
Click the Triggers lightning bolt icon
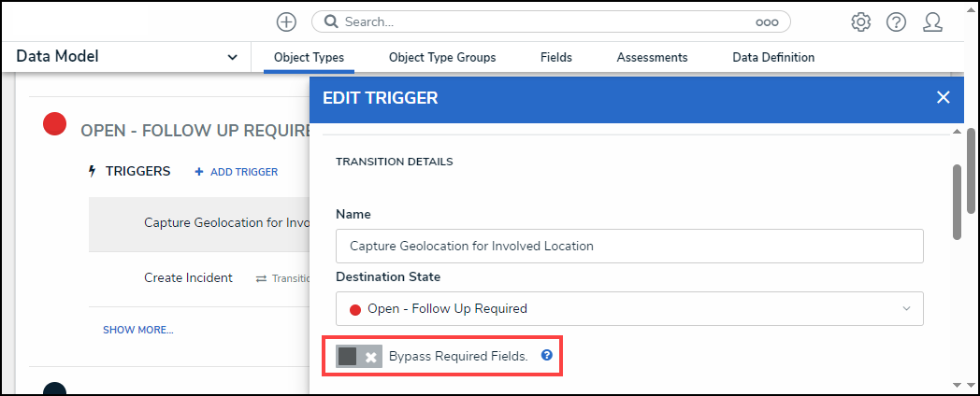point(92,172)
